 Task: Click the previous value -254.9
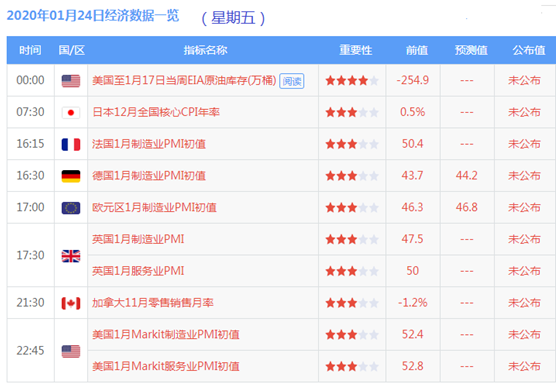pyautogui.click(x=413, y=80)
